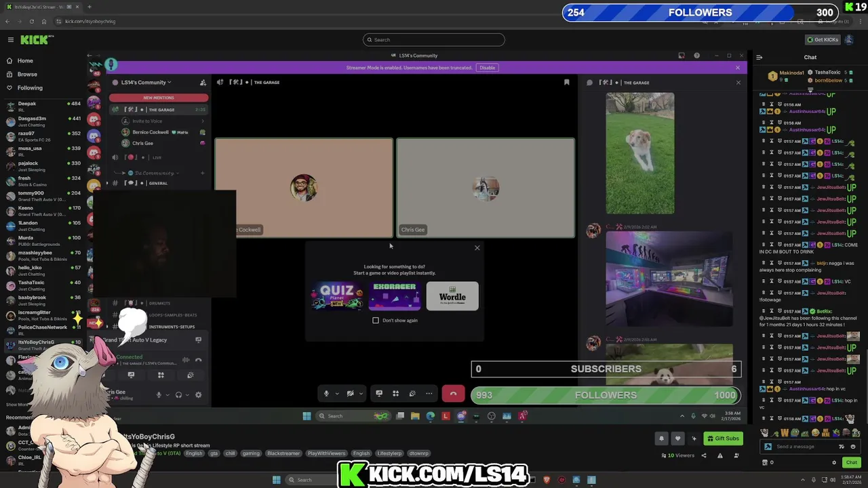Toggle camera in call controls
Image resolution: width=868 pixels, height=488 pixels.
coord(350,394)
